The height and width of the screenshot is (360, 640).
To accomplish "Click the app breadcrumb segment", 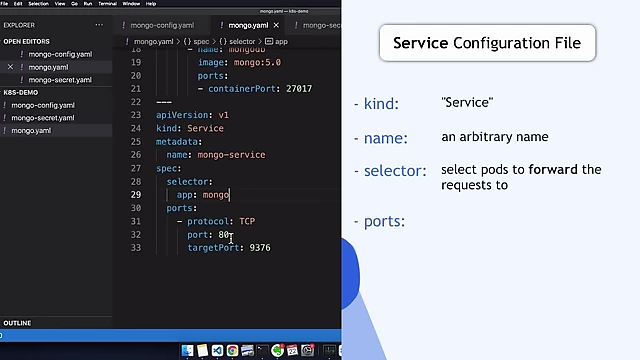I will click(x=281, y=42).
